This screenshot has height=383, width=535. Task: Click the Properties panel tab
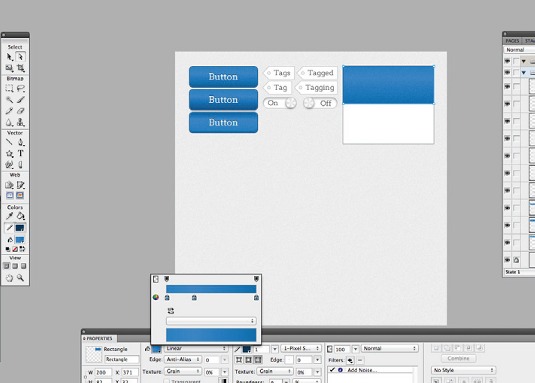(x=98, y=338)
